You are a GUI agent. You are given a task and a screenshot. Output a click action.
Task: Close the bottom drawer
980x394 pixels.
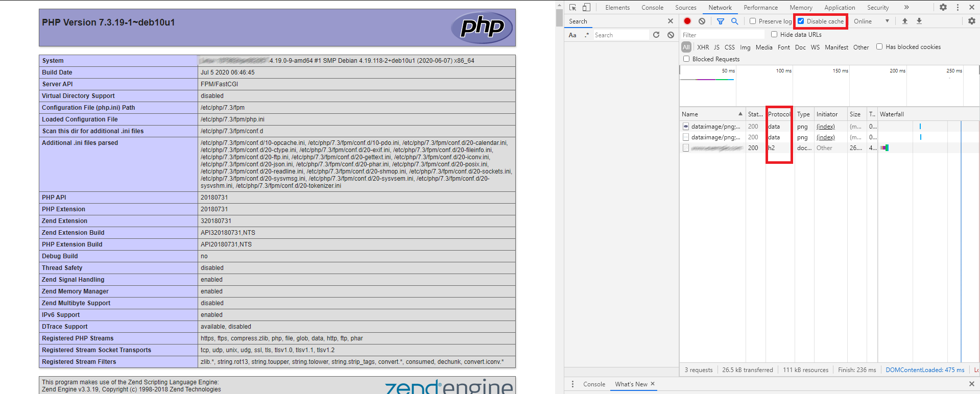click(971, 384)
